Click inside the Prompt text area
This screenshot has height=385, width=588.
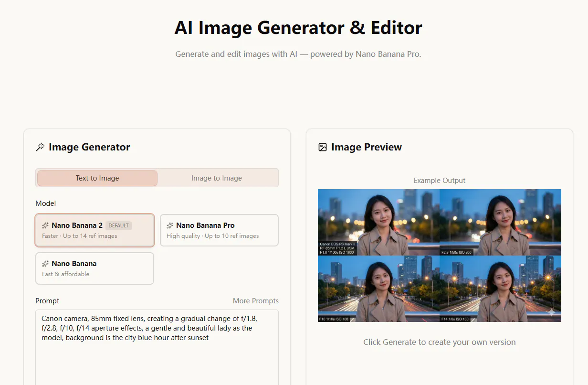click(x=157, y=347)
